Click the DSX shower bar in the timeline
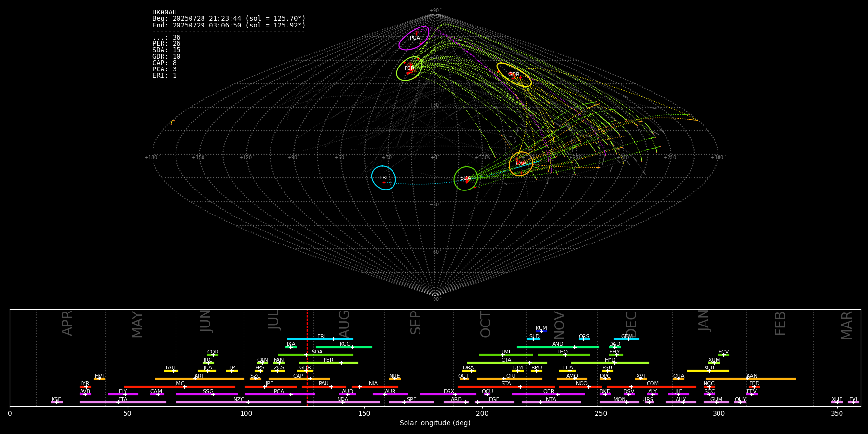Screen dimensions: 868x434 click(x=448, y=394)
